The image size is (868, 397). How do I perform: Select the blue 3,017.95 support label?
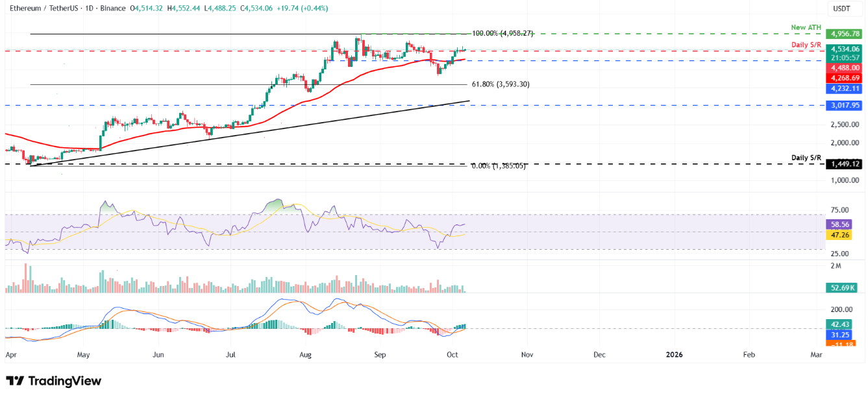pos(843,104)
